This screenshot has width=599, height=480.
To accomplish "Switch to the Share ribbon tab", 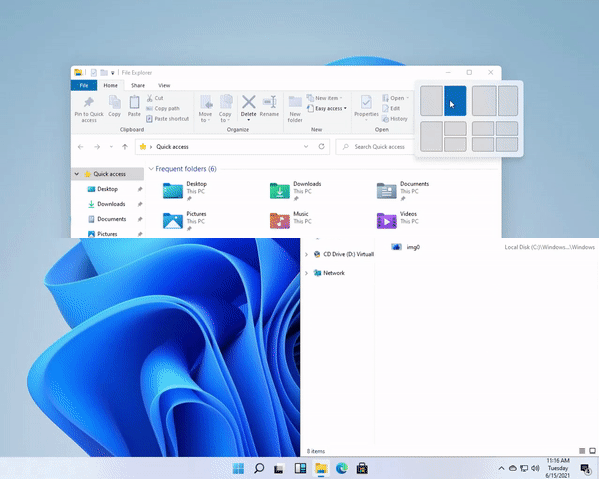I will [x=138, y=85].
